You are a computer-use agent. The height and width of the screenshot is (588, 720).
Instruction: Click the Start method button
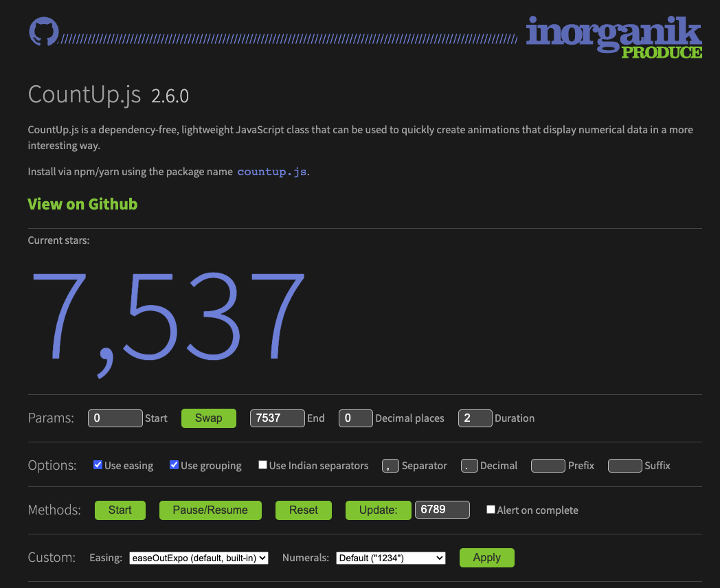tap(120, 510)
